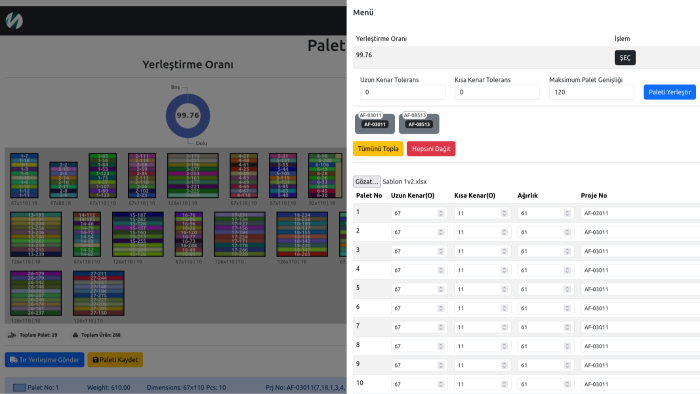Screen dimensions: 700x394
Task: Click the product icon beside Toplam Ürün
Action: [75, 335]
